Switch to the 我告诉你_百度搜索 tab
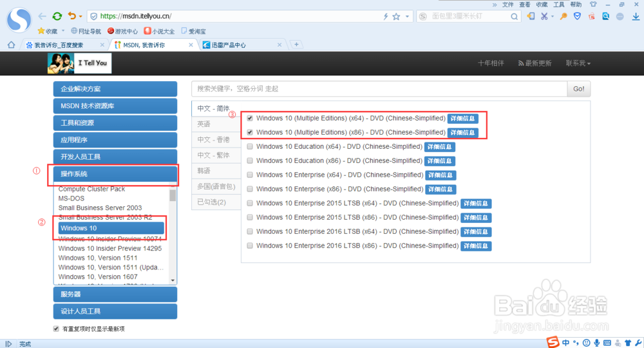 [x=64, y=44]
